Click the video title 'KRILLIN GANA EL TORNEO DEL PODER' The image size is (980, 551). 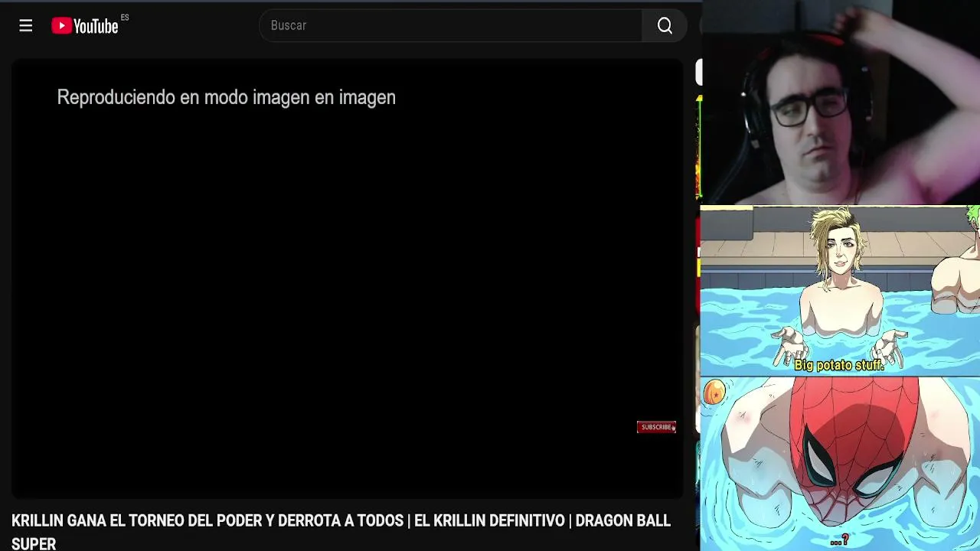[341, 531]
